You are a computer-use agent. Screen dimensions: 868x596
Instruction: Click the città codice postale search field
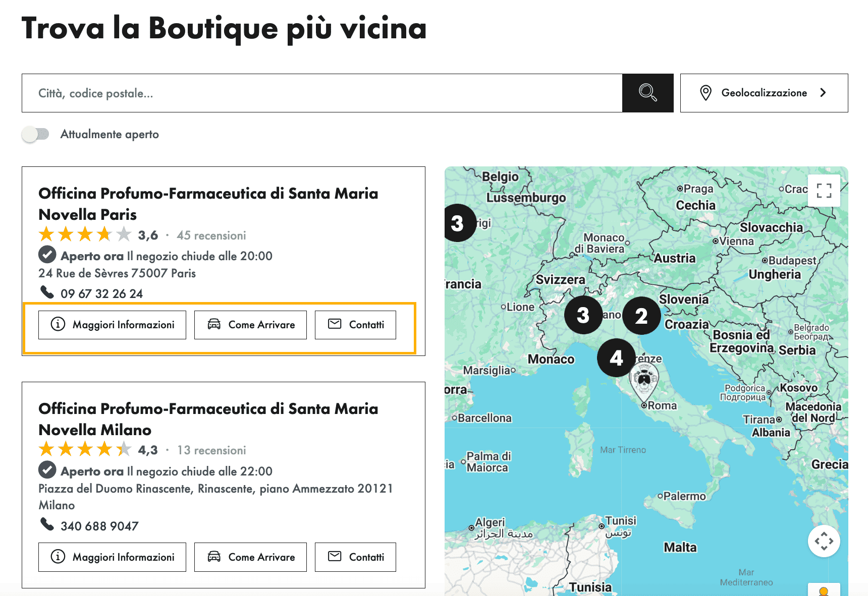tap(202, 93)
